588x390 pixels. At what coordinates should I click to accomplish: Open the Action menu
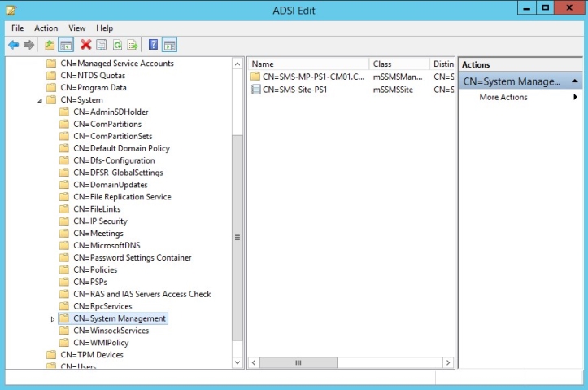[x=46, y=28]
